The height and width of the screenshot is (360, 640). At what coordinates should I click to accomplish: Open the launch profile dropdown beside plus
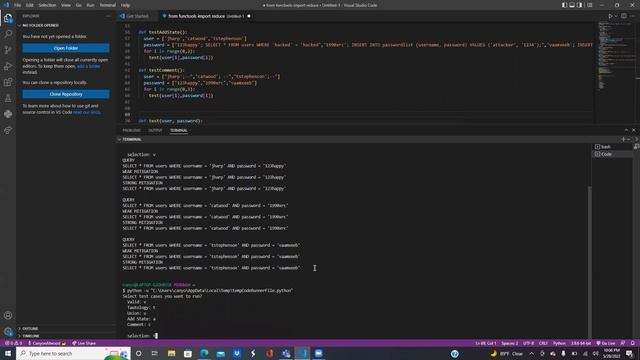tap(628, 139)
